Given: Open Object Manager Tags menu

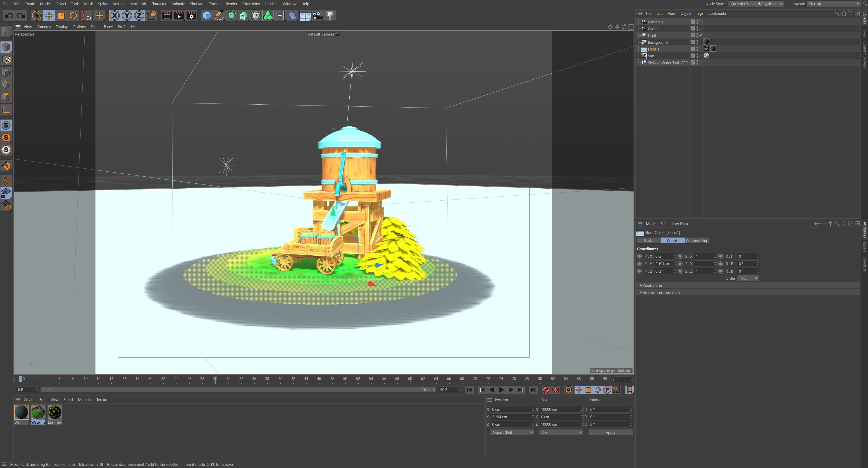Looking at the screenshot, I should [699, 14].
